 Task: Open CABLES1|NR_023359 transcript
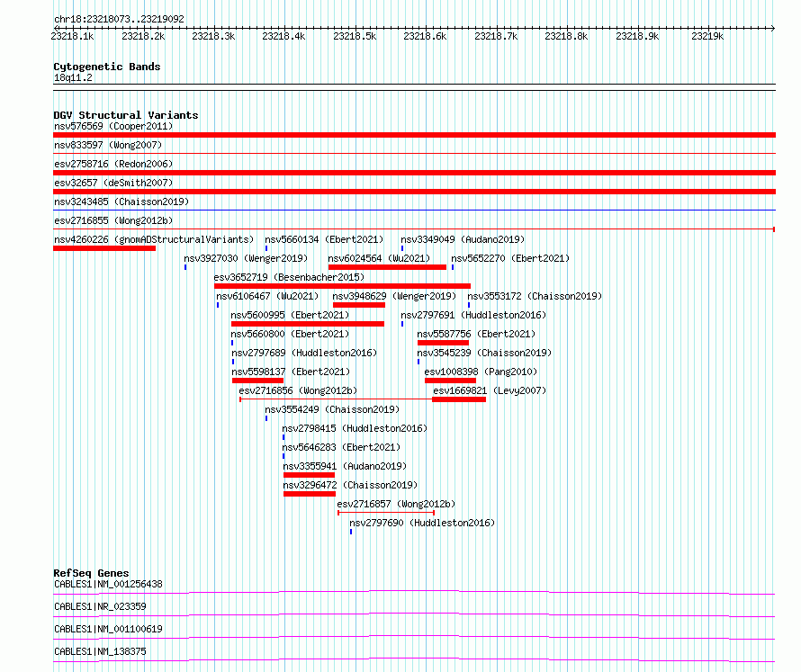(100, 606)
